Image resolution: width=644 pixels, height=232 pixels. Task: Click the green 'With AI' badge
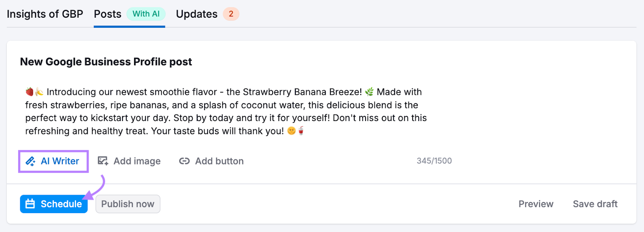point(146,14)
